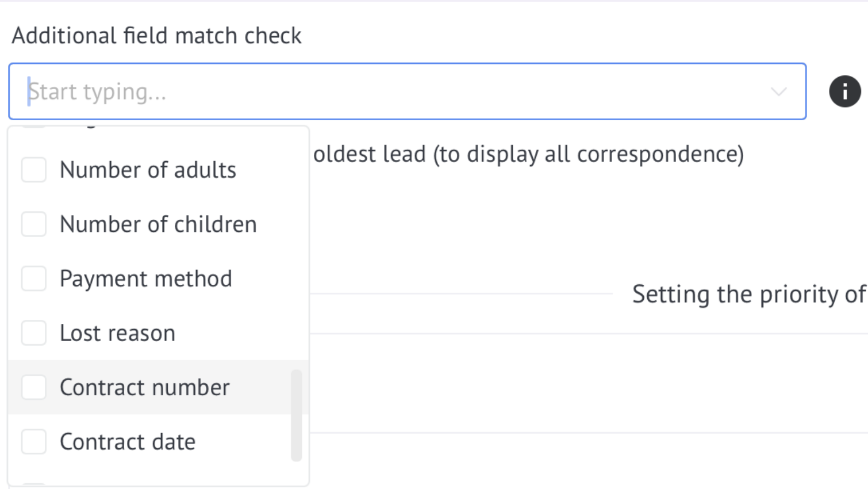Select the Lost reason list entry text
The height and width of the screenshot is (489, 868).
[117, 333]
